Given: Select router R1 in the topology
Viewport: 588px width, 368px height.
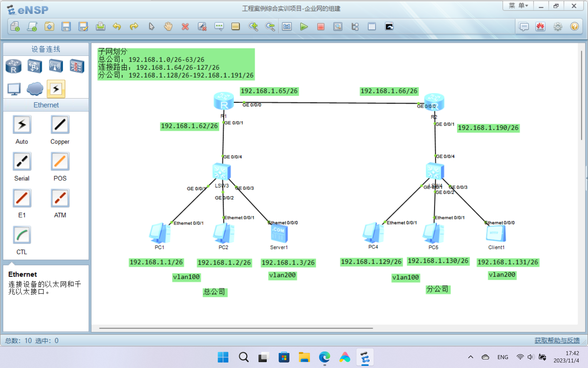Looking at the screenshot, I should [x=224, y=101].
